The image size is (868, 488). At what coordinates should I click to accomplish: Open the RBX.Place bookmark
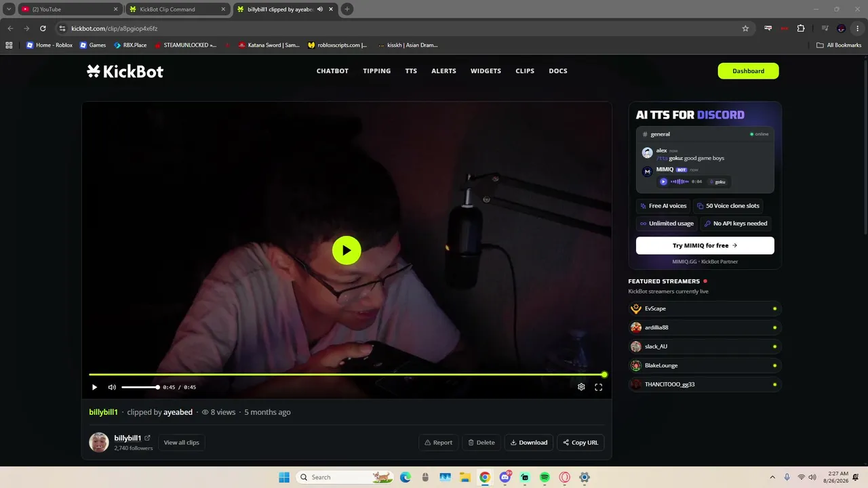130,45
